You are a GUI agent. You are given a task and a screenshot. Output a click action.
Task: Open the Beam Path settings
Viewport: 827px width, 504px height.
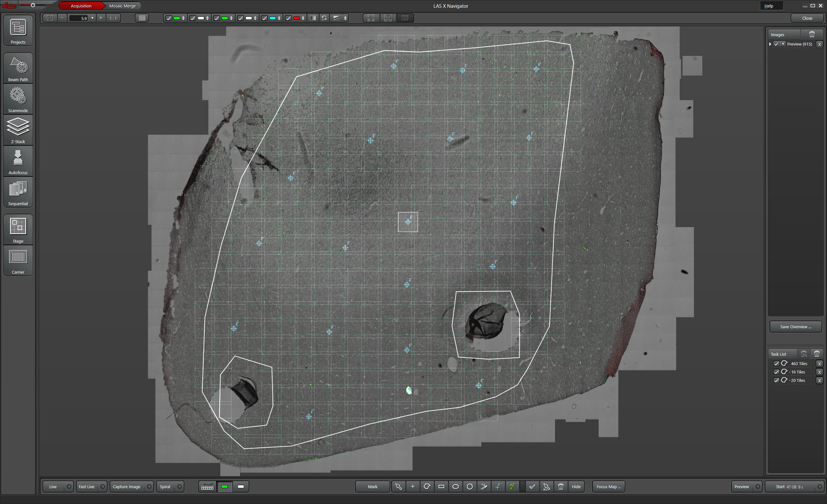[18, 68]
